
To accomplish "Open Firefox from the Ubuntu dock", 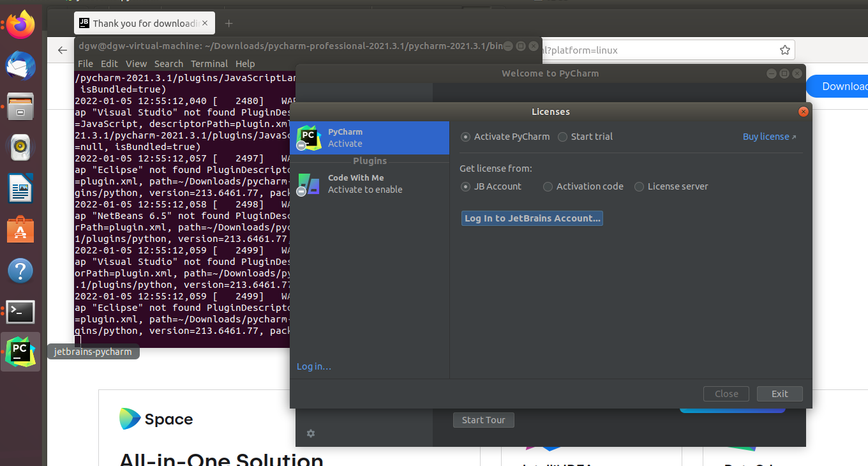I will click(20, 26).
